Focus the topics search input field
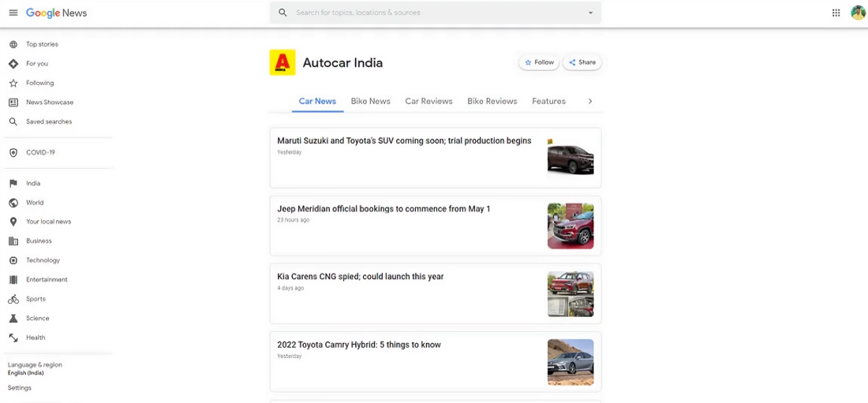868x403 pixels. [x=434, y=13]
